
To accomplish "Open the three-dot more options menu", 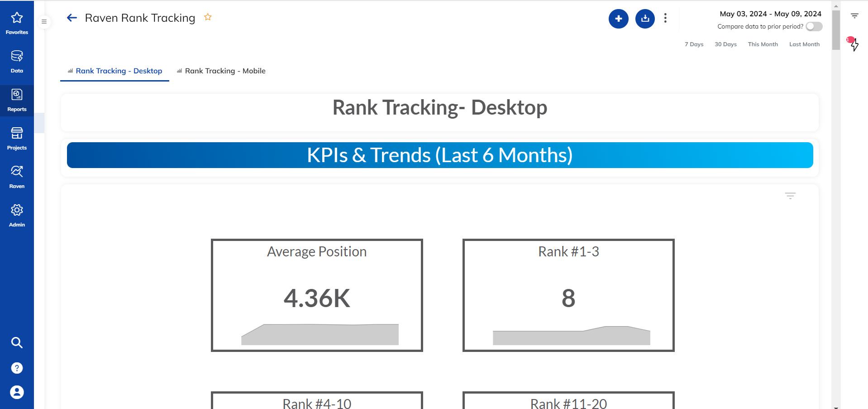I will coord(665,18).
